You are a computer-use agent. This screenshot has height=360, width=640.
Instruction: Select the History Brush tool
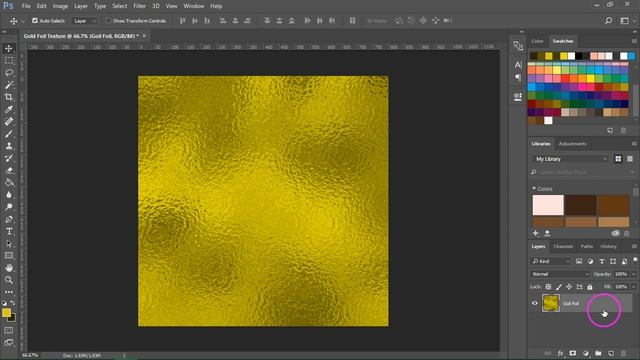click(9, 158)
